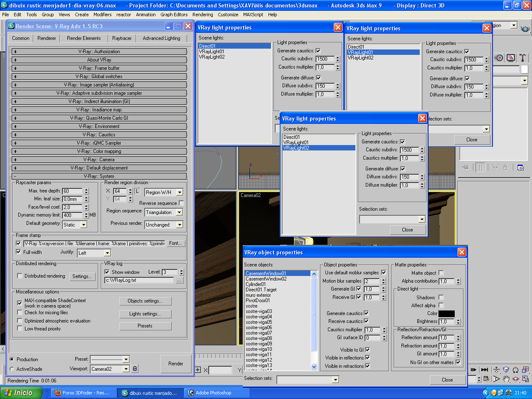Screen dimensions: 532x399
Task: Show hidden system tray icons
Action: (485, 393)
